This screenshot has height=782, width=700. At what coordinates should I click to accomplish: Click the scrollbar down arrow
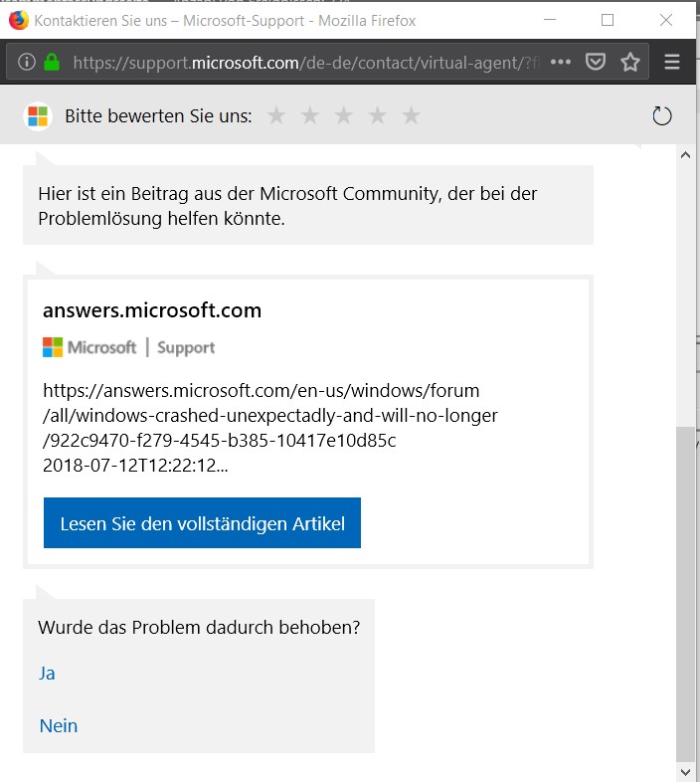pyautogui.click(x=685, y=772)
